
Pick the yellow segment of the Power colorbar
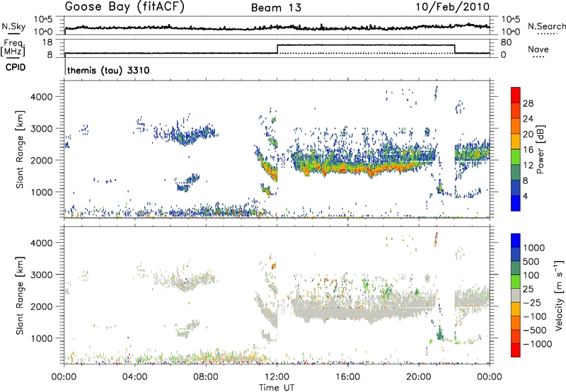(516, 142)
